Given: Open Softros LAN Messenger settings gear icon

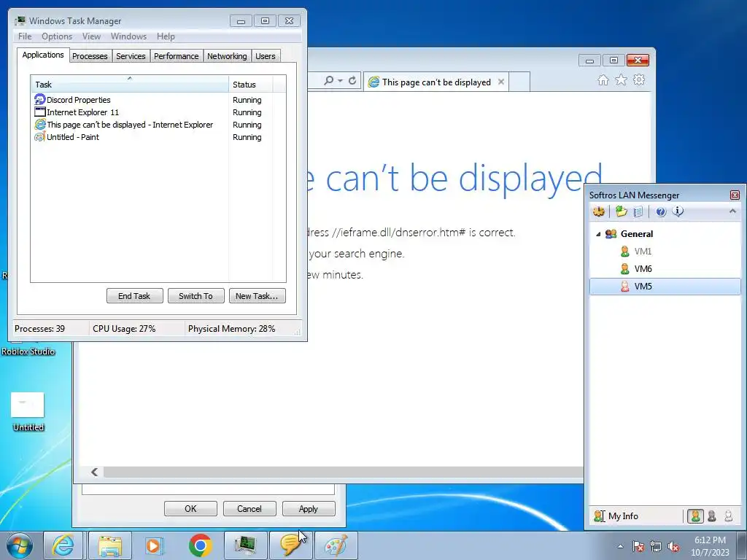Looking at the screenshot, I should 599,211.
